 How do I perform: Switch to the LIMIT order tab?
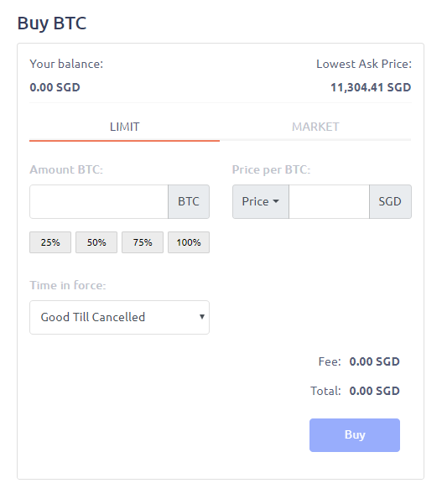tap(124, 127)
